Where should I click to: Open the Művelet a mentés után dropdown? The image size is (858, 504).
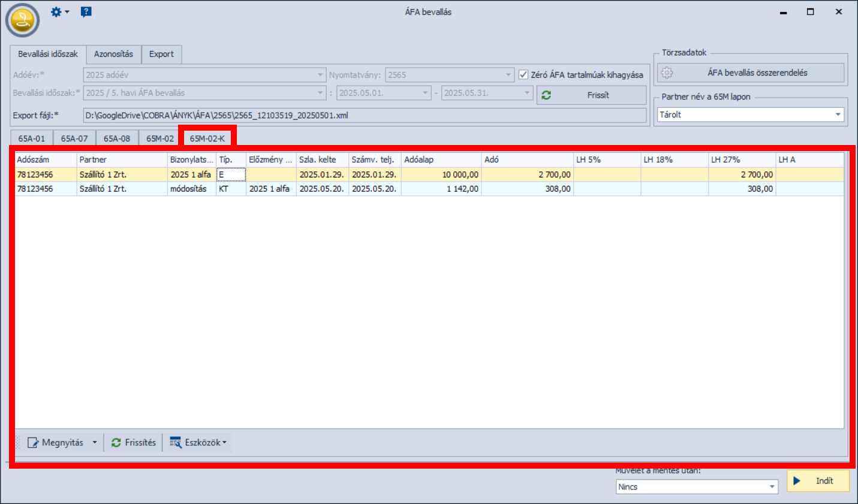(x=772, y=487)
